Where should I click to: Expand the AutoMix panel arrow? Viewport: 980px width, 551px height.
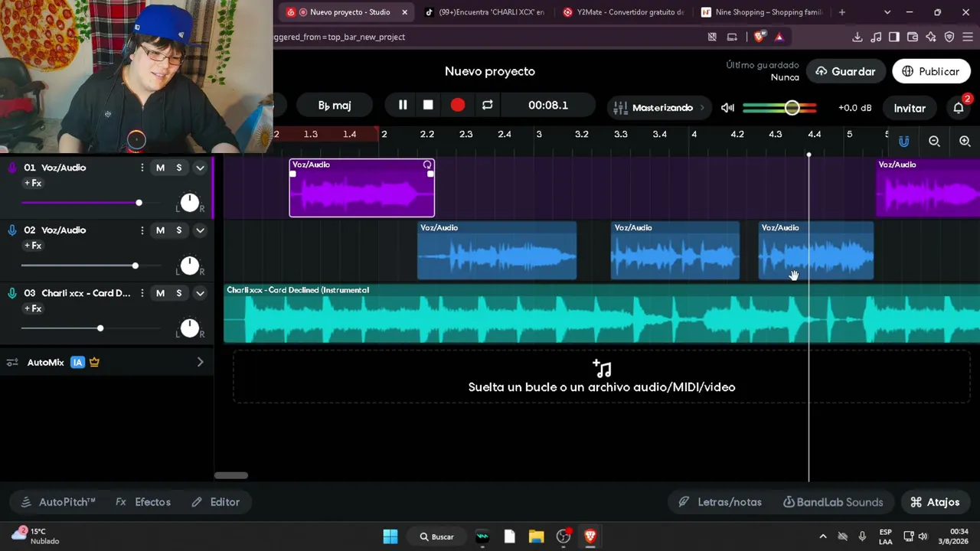[x=200, y=362]
